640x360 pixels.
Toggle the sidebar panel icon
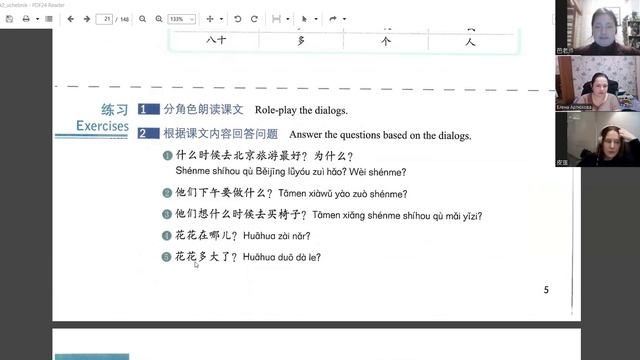tap(49, 19)
